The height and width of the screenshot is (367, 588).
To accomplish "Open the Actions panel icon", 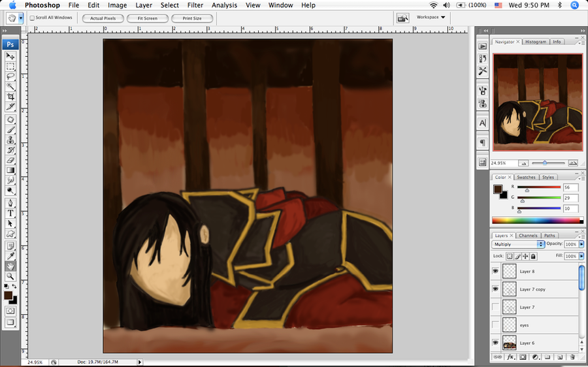I will [x=483, y=46].
